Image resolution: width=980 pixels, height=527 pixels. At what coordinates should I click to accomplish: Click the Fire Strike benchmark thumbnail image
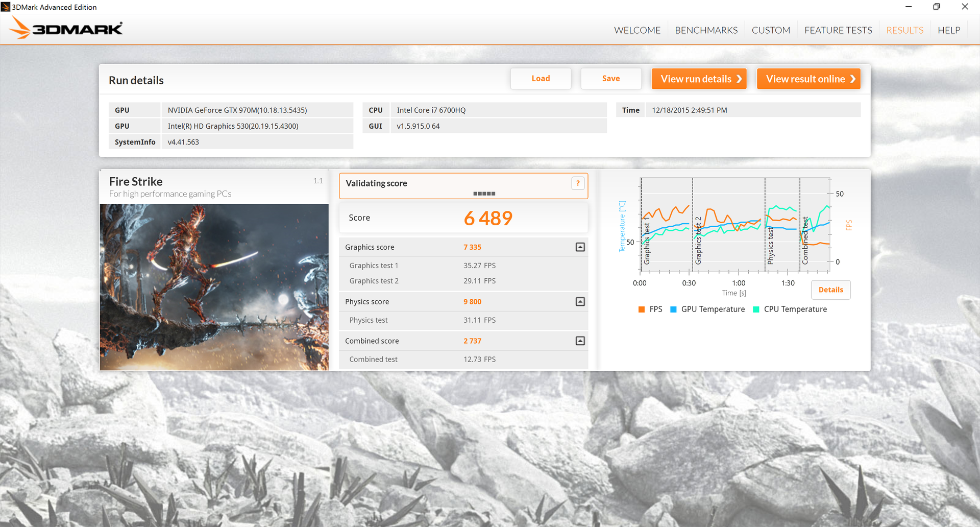click(x=214, y=287)
